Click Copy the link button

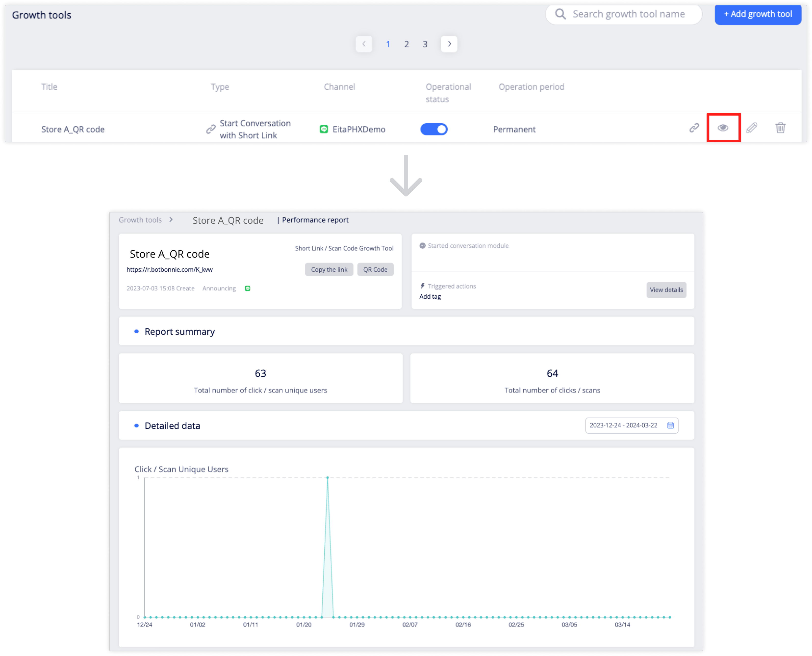[329, 269]
